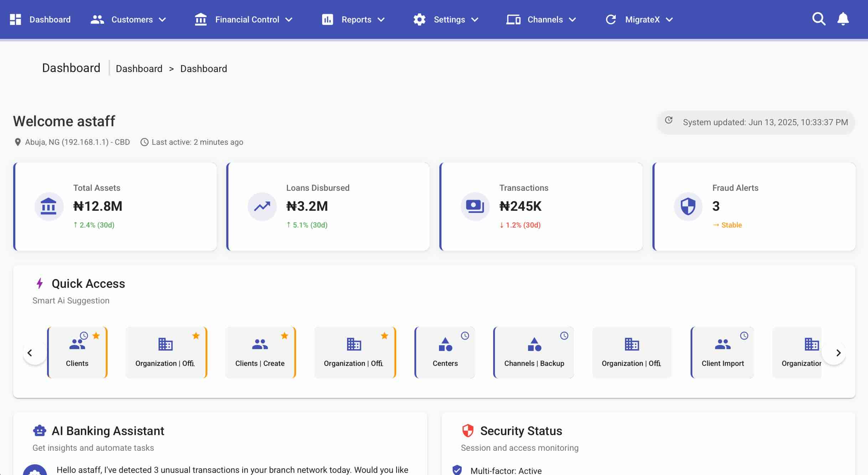The height and width of the screenshot is (475, 868).
Task: Open the Client Import quick access card
Action: click(723, 352)
